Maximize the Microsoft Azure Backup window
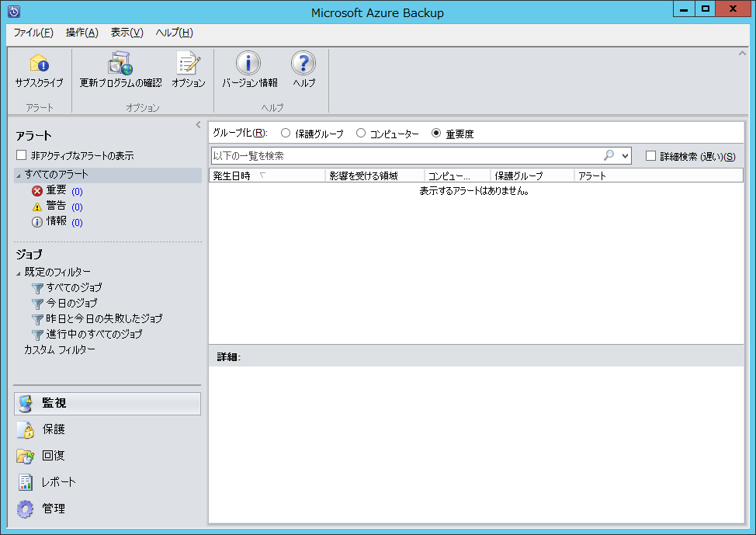756x535 pixels. (706, 9)
